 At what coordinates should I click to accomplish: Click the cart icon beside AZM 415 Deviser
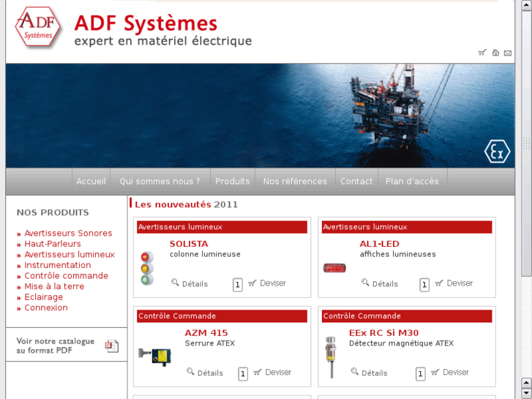point(258,372)
